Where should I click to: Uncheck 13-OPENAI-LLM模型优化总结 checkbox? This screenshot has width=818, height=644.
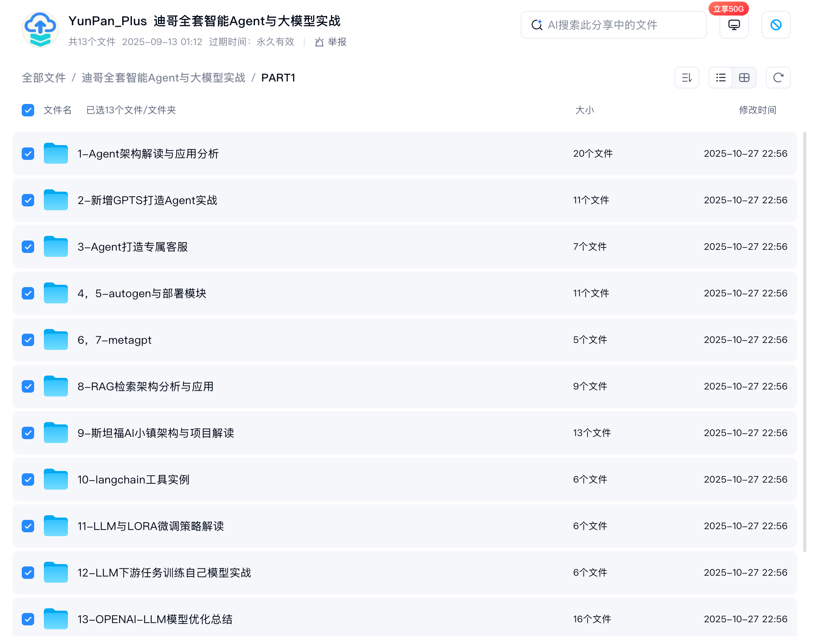point(28,619)
